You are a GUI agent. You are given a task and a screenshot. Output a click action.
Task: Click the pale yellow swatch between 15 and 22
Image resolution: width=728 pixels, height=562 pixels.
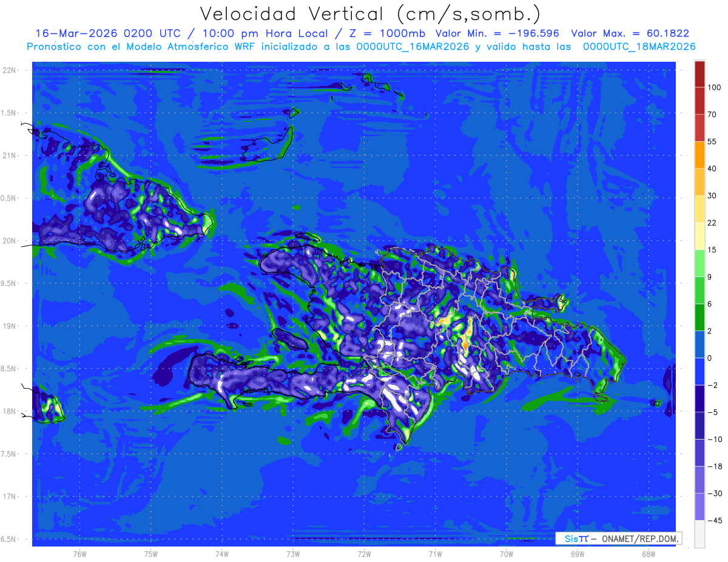[x=699, y=236]
